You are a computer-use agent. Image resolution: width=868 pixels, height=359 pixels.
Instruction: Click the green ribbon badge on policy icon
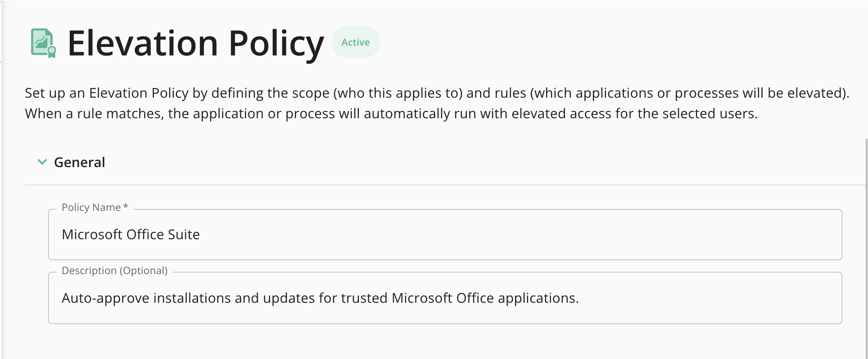pos(52,52)
